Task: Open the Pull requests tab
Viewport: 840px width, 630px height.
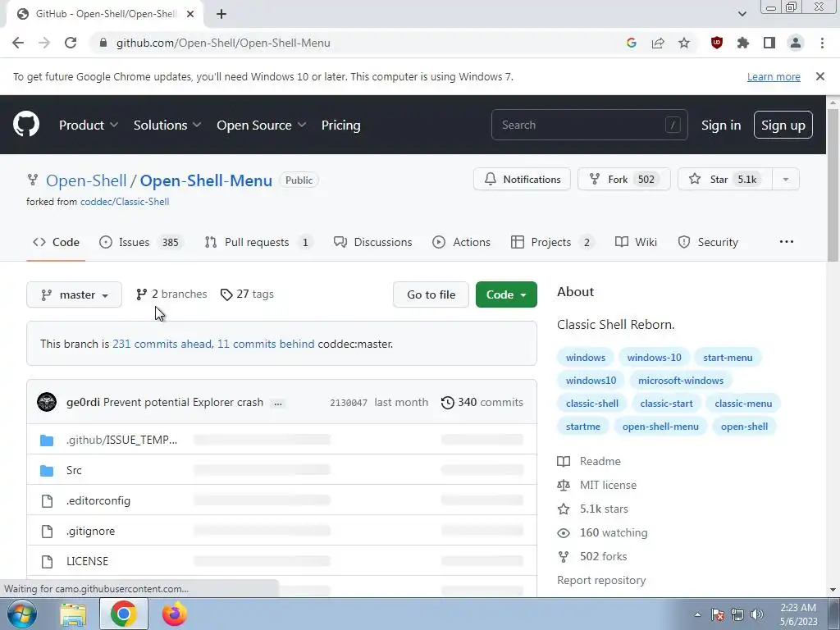Action: tap(258, 242)
